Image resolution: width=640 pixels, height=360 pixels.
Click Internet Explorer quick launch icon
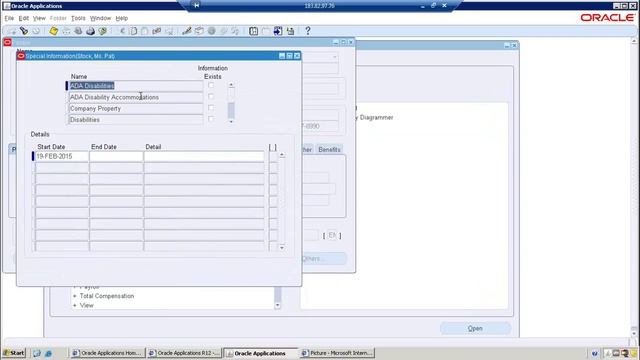pos(48,353)
